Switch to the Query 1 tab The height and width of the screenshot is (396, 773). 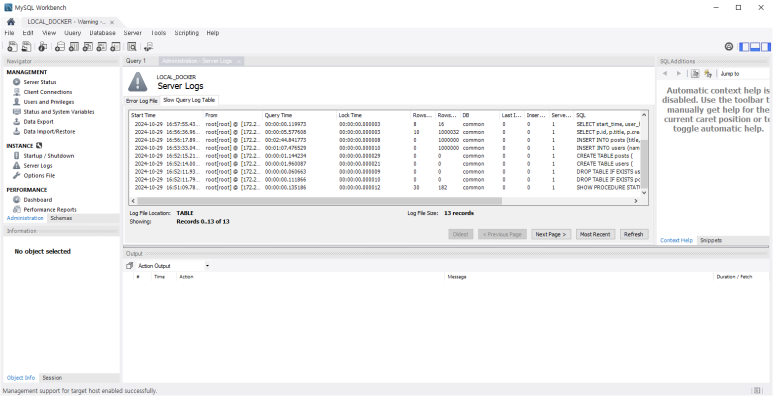click(x=136, y=61)
